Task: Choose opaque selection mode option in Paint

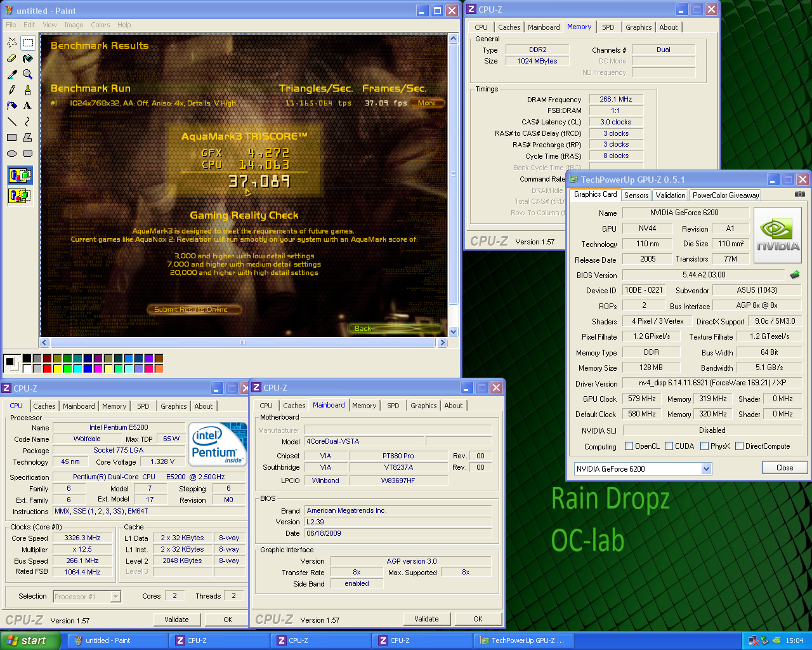Action: click(x=20, y=175)
